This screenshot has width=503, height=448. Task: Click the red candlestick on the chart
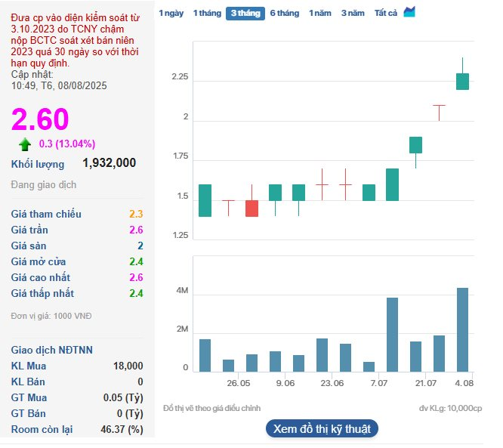(x=251, y=209)
